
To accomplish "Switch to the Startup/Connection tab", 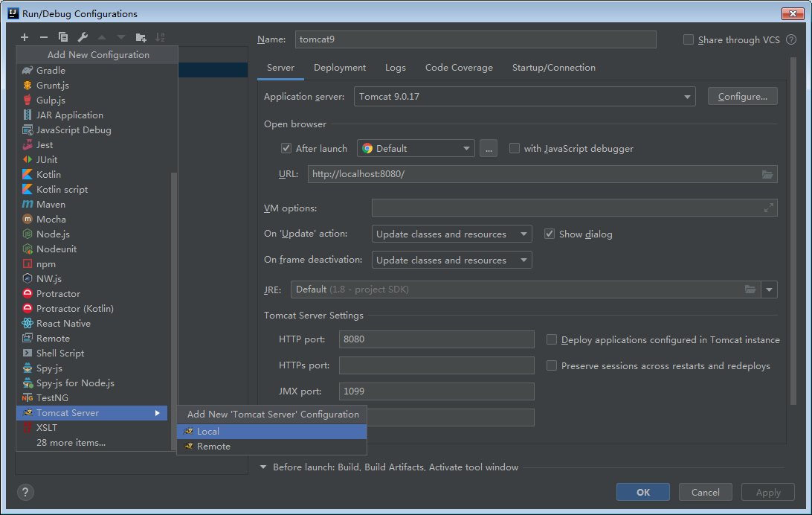I will (553, 68).
